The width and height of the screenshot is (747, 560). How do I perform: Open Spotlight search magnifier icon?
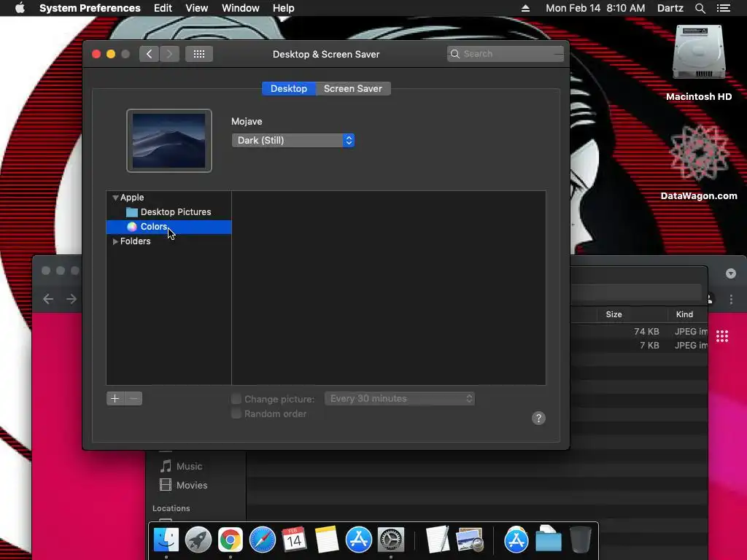point(700,8)
